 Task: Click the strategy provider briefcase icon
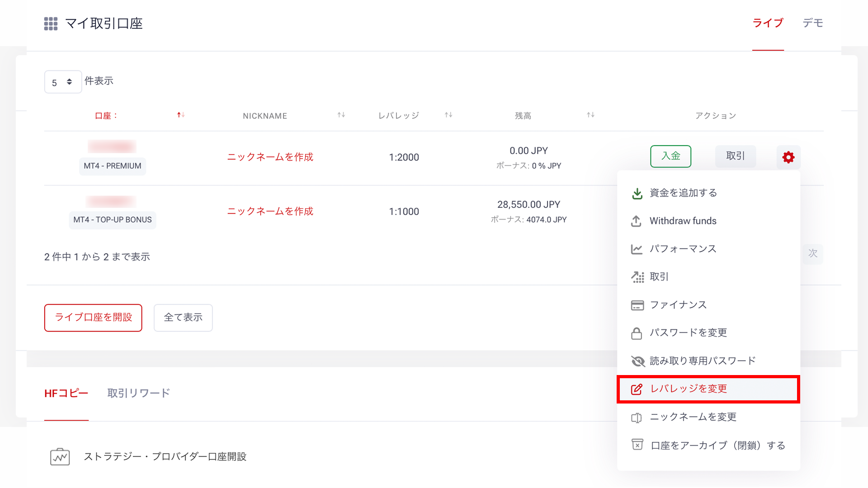coord(60,457)
